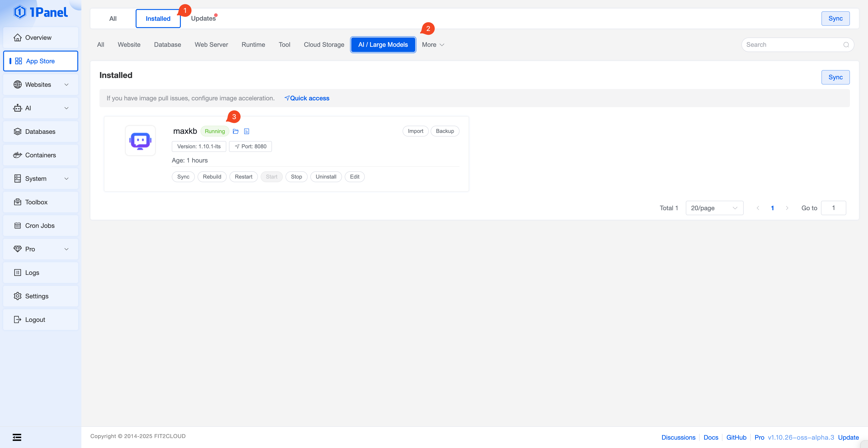Screen dimensions: 868x448
Task: Click the Port: 8080 jump button
Action: [x=250, y=146]
